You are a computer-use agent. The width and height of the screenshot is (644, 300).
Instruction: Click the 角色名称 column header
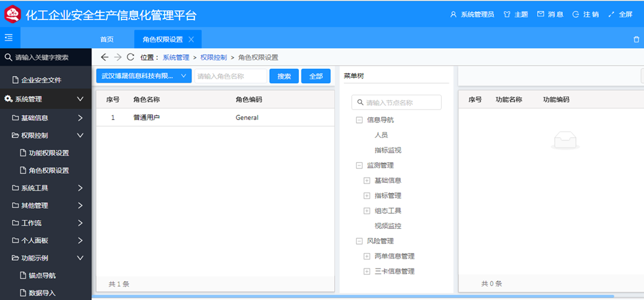pos(147,99)
